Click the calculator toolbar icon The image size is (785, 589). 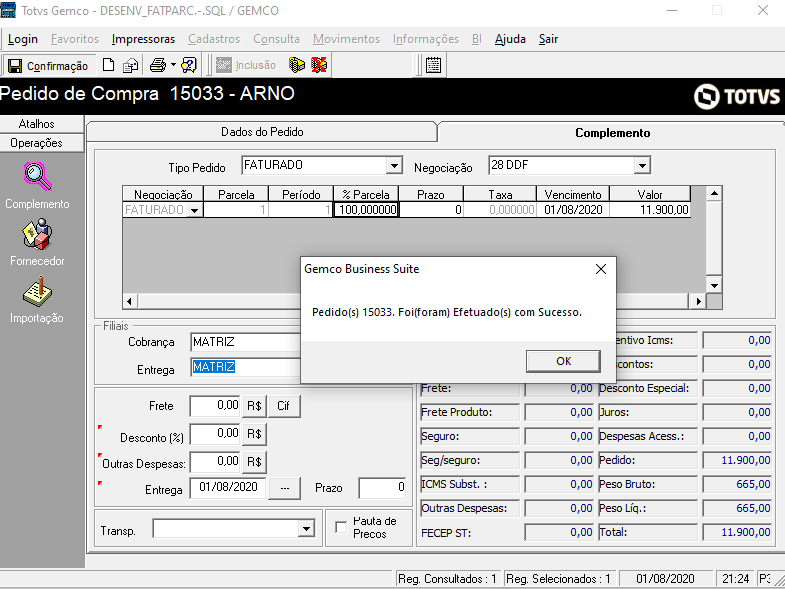pyautogui.click(x=433, y=65)
